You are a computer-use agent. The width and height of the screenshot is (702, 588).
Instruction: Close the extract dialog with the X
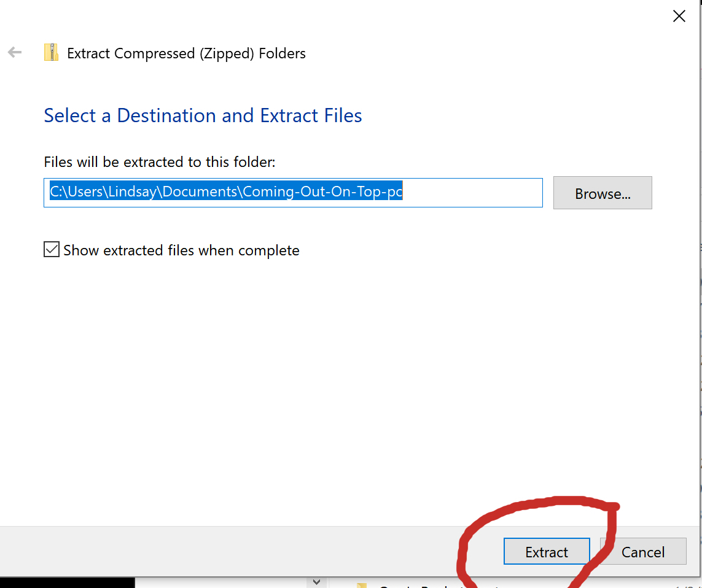coord(679,17)
